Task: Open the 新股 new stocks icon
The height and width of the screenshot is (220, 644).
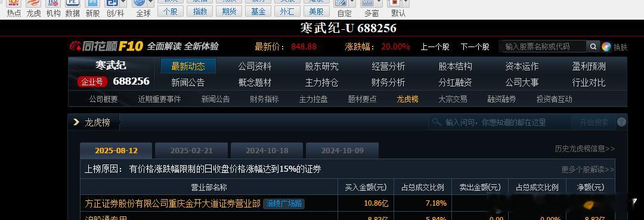Action: coord(92,4)
